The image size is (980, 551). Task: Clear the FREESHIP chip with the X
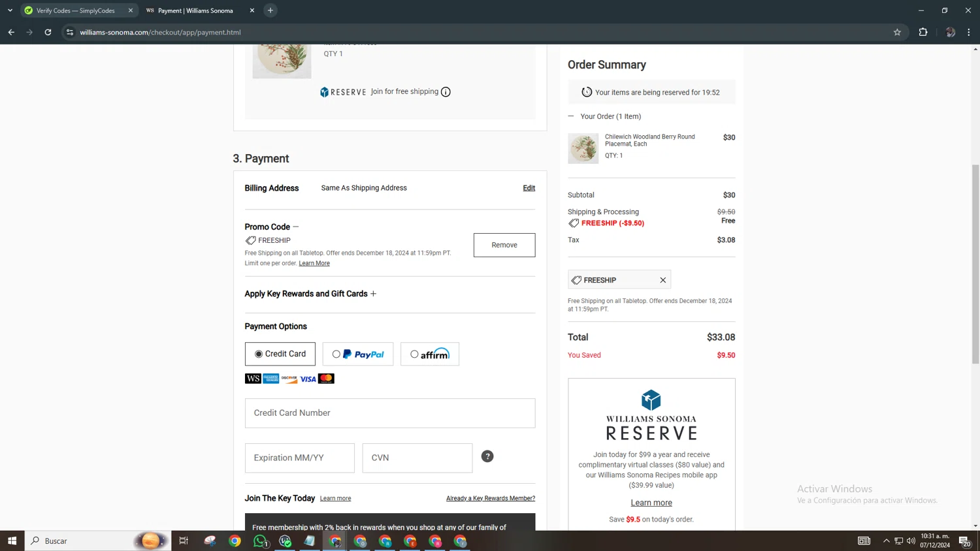coord(663,280)
